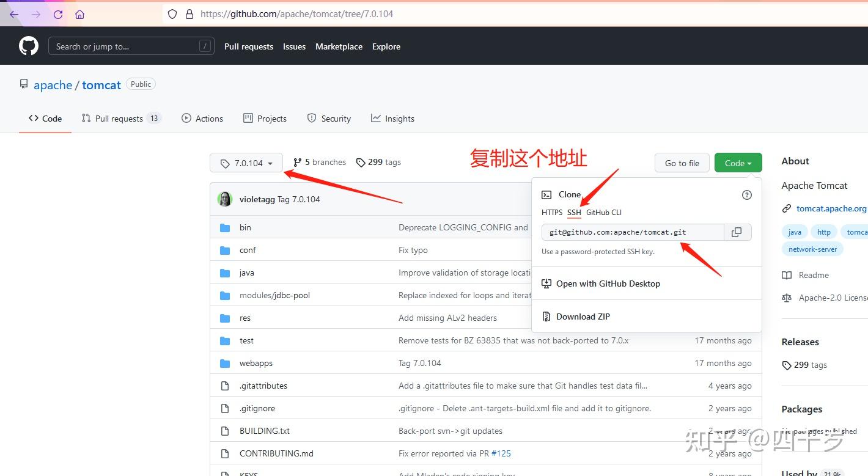This screenshot has width=868, height=476.
Task: Click the link icon beside tomcat.apache.org
Action: 787,209
